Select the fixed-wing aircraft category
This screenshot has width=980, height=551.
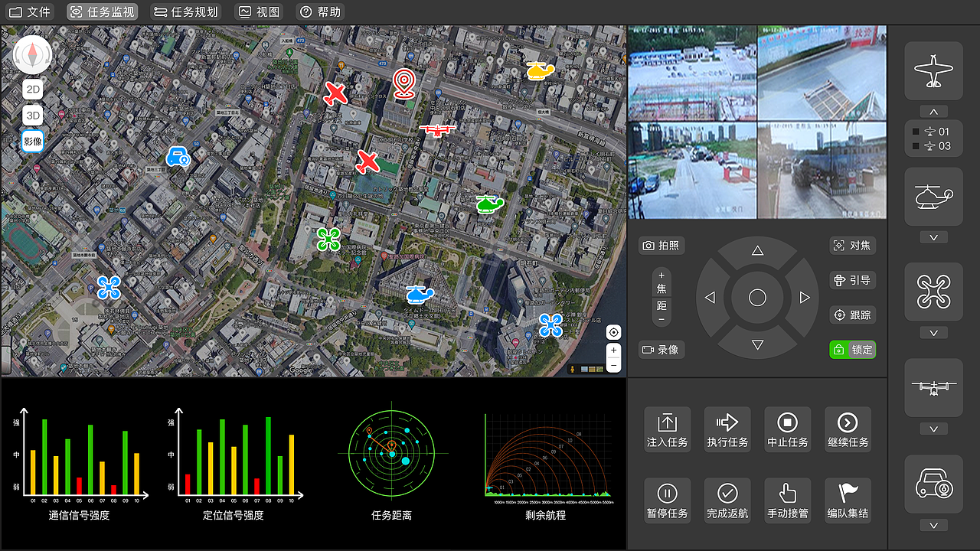(933, 70)
